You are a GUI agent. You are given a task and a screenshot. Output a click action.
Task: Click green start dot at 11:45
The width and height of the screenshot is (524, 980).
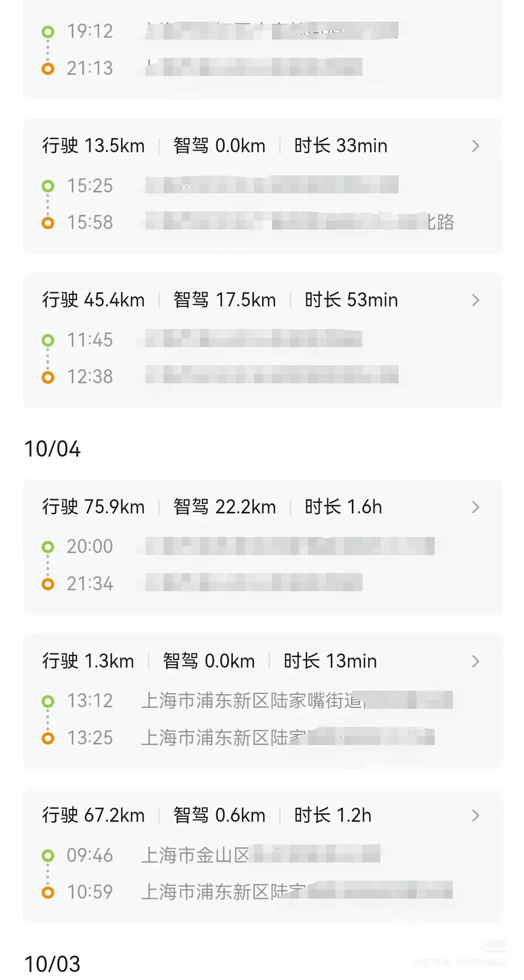pyautogui.click(x=48, y=340)
